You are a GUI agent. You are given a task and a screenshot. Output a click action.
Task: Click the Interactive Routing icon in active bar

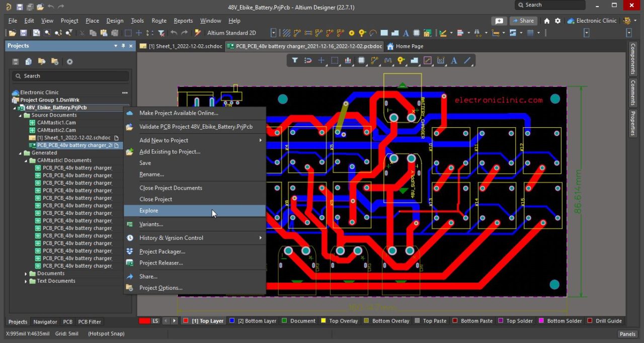pos(374,60)
